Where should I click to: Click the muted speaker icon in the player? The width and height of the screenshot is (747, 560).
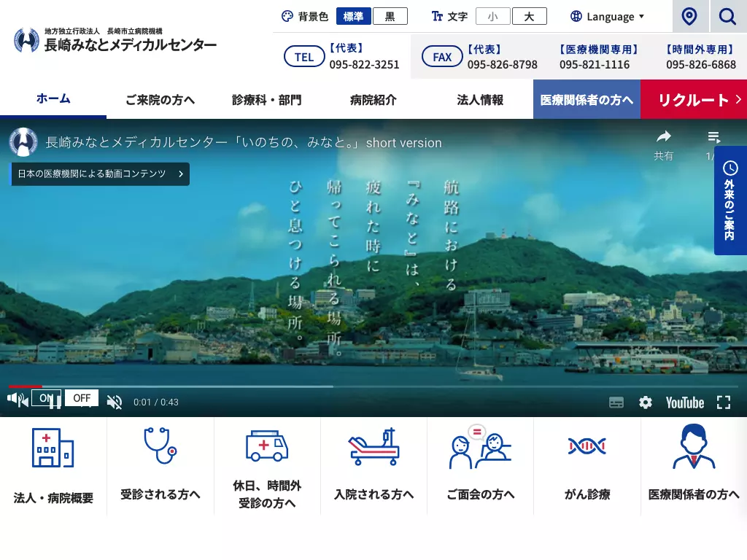(115, 402)
